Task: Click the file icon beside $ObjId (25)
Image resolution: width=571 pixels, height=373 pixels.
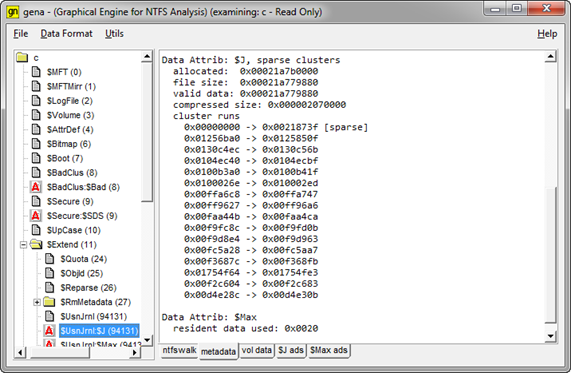Action: tap(50, 273)
